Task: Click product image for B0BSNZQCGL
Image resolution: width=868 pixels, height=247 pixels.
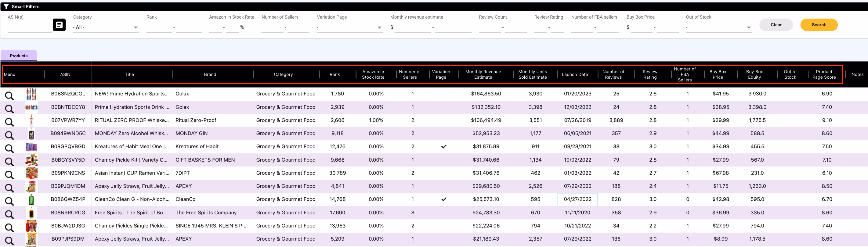Action: pyautogui.click(x=31, y=94)
